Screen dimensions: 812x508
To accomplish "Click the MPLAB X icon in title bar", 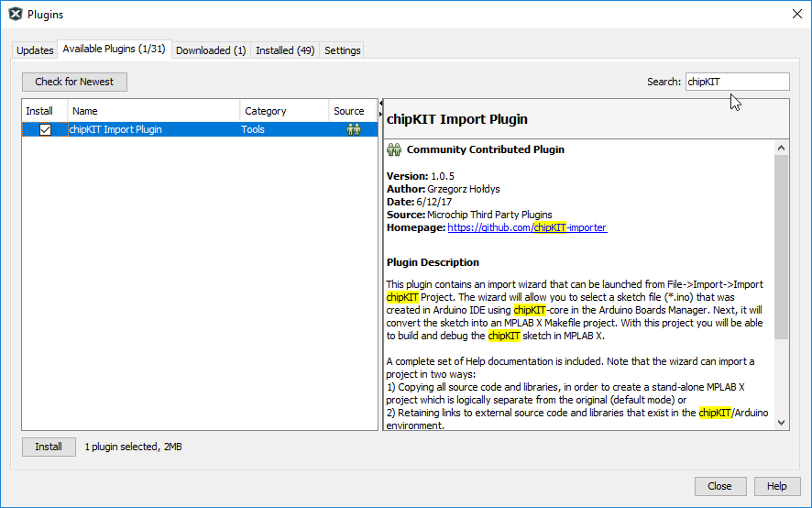I will click(x=16, y=15).
